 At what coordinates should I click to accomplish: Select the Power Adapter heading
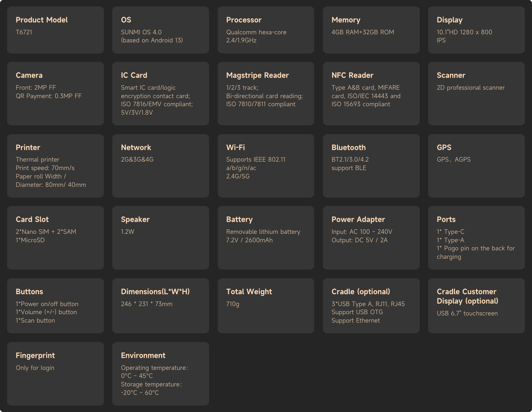click(x=358, y=219)
